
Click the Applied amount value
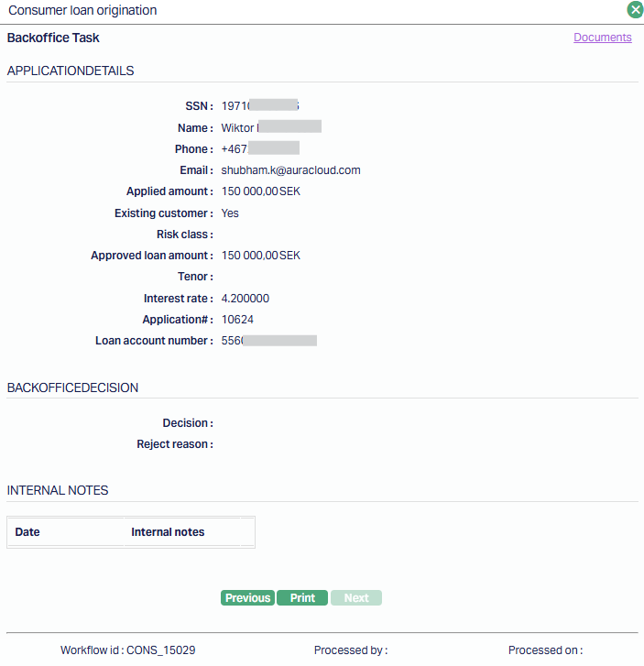pos(260,191)
